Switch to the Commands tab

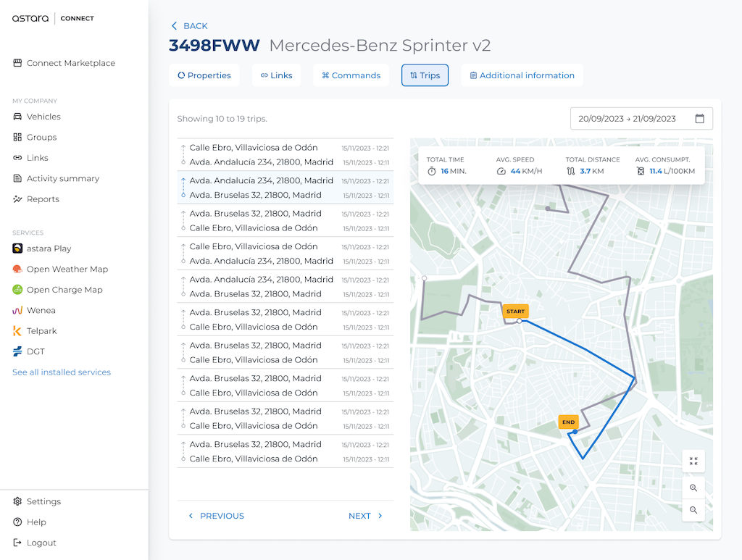coord(351,75)
